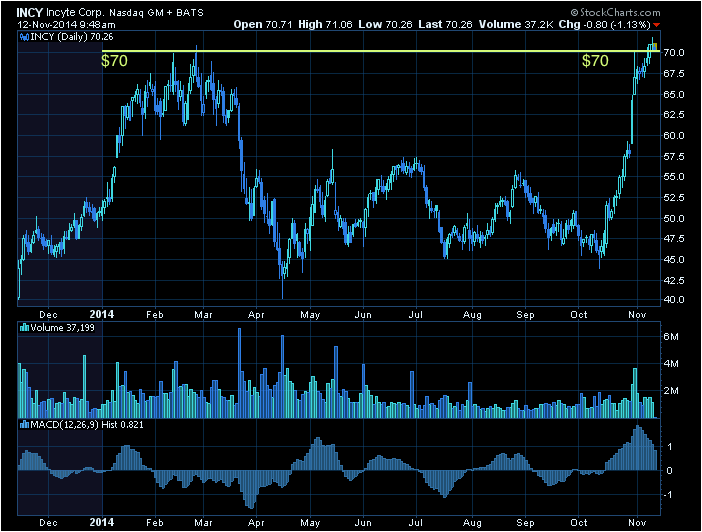Click the 67.5 price axis label
The width and height of the screenshot is (702, 532).
coord(674,73)
